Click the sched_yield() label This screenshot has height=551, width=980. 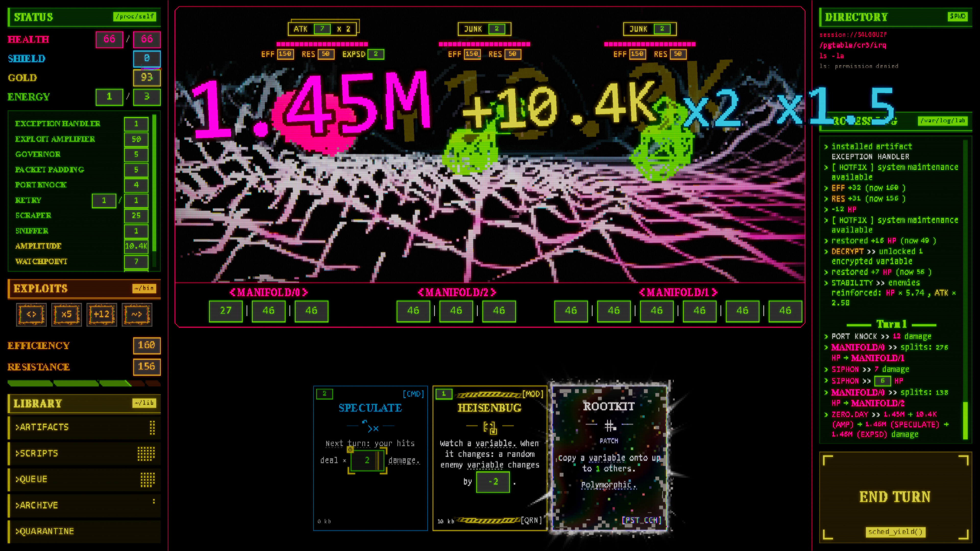tap(895, 532)
